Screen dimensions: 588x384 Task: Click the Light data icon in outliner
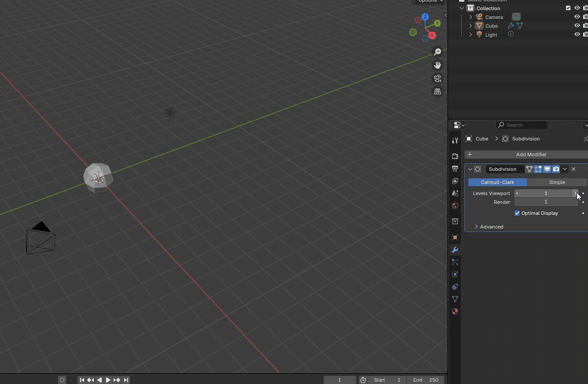point(511,34)
